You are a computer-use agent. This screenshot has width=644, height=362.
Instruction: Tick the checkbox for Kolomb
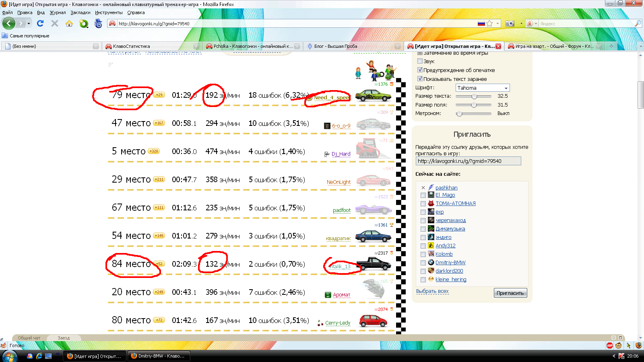click(423, 254)
